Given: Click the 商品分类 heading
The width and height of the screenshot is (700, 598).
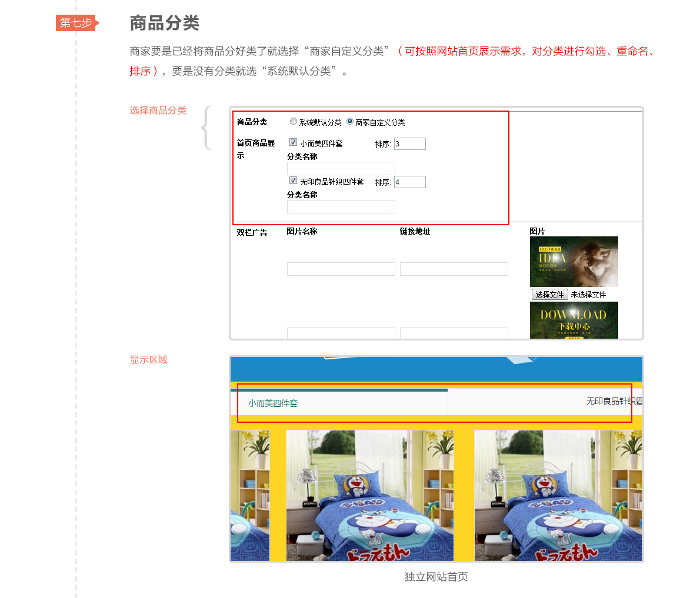Looking at the screenshot, I should 165,23.
